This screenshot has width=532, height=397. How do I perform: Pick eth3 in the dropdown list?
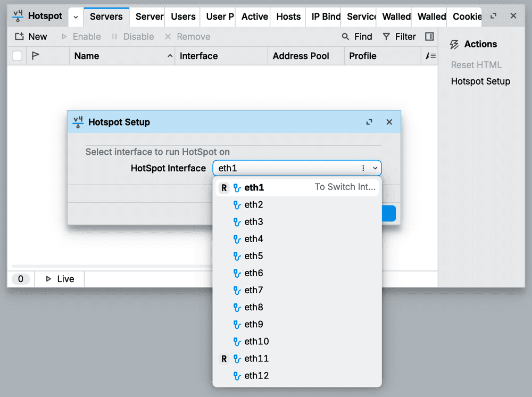click(x=297, y=221)
